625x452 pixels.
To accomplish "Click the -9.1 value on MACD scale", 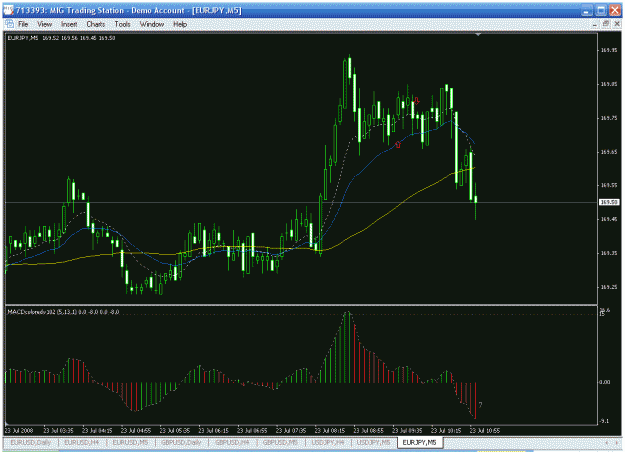I will 605,421.
